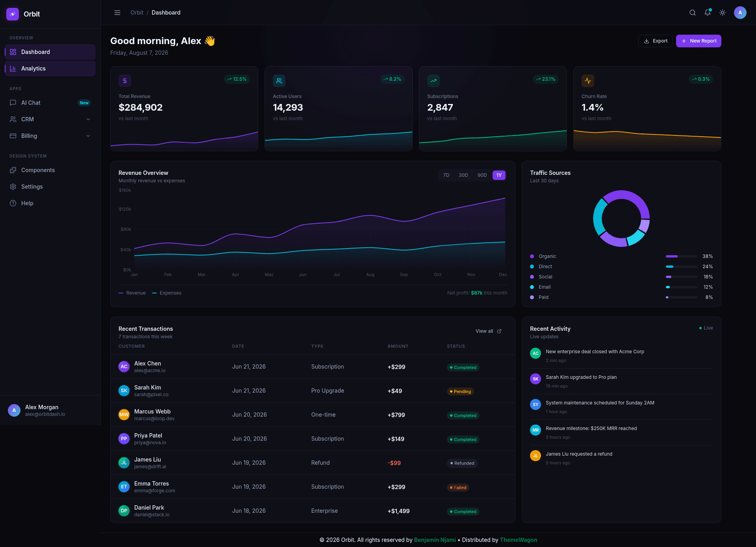Click the Social traffic progress bar
Image resolution: width=756 pixels, height=547 pixels.
pos(682,277)
